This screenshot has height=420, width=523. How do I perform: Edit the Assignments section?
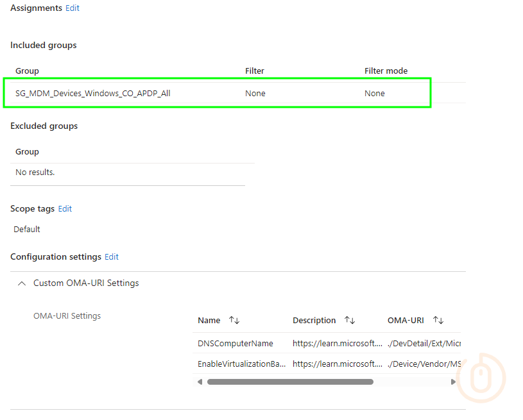pyautogui.click(x=73, y=8)
